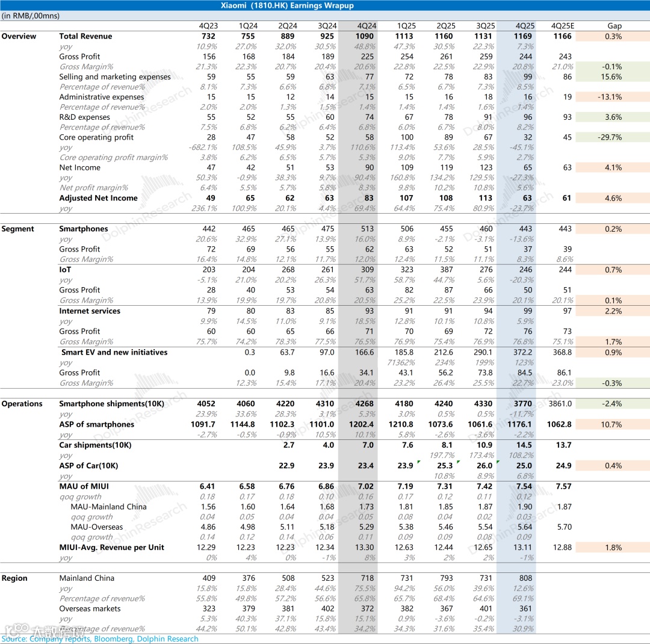The width and height of the screenshot is (650, 644).
Task: Click the administrative expenses gap cell -13.1%
Action: pyautogui.click(x=613, y=97)
